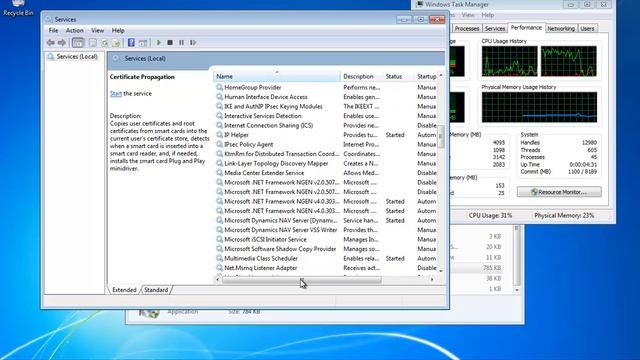This screenshot has height=360, width=640.
Task: Click the Resource Monitor button
Action: click(559, 192)
